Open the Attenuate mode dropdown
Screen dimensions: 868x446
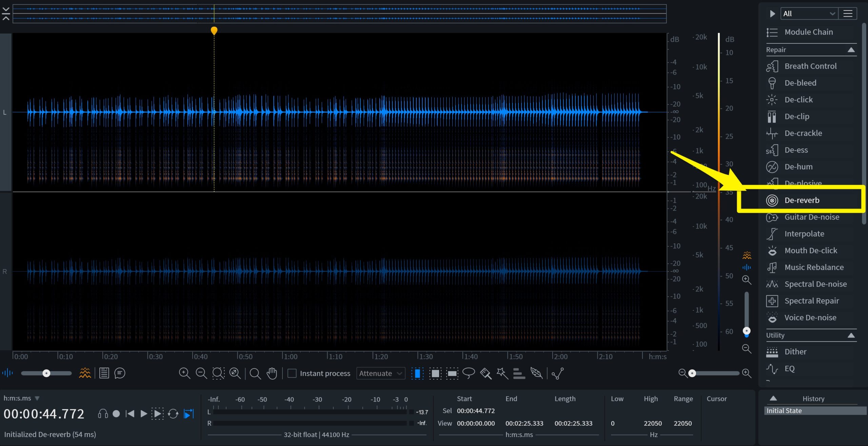pyautogui.click(x=380, y=373)
